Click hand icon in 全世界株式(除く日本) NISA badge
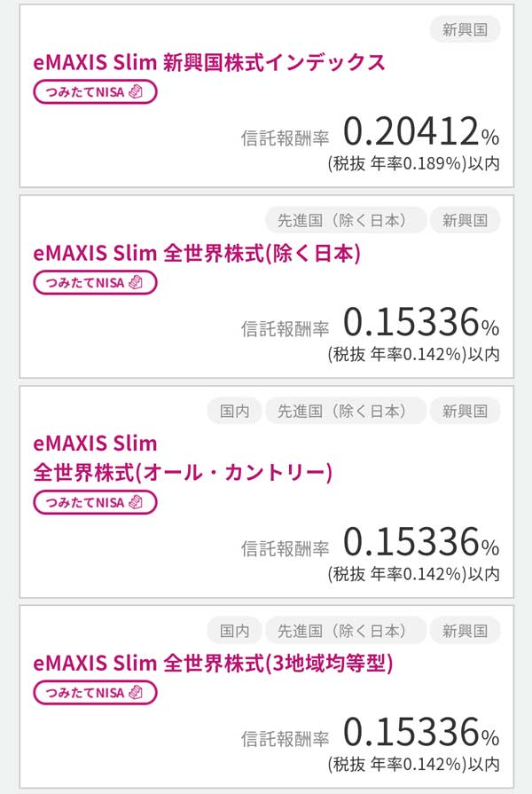 pyautogui.click(x=136, y=282)
